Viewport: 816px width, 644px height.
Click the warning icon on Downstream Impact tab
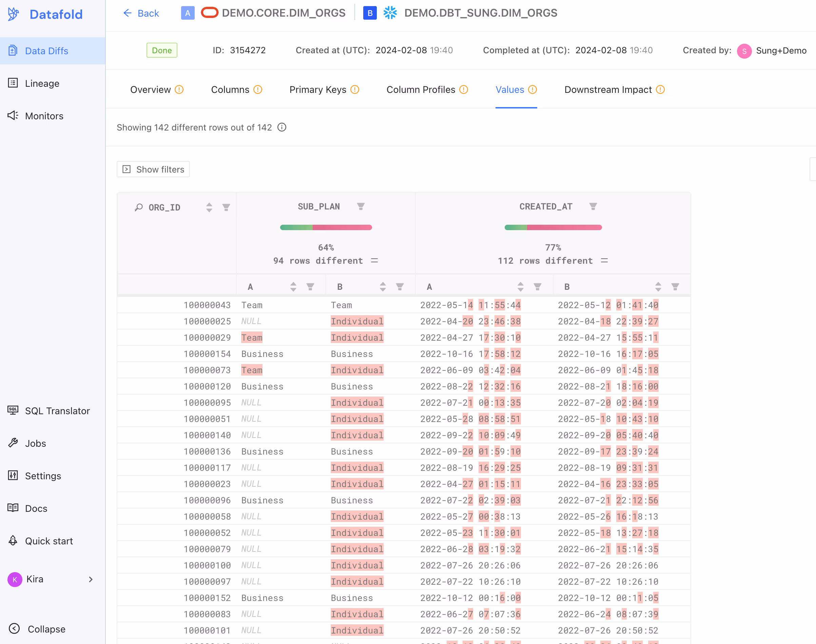point(660,90)
